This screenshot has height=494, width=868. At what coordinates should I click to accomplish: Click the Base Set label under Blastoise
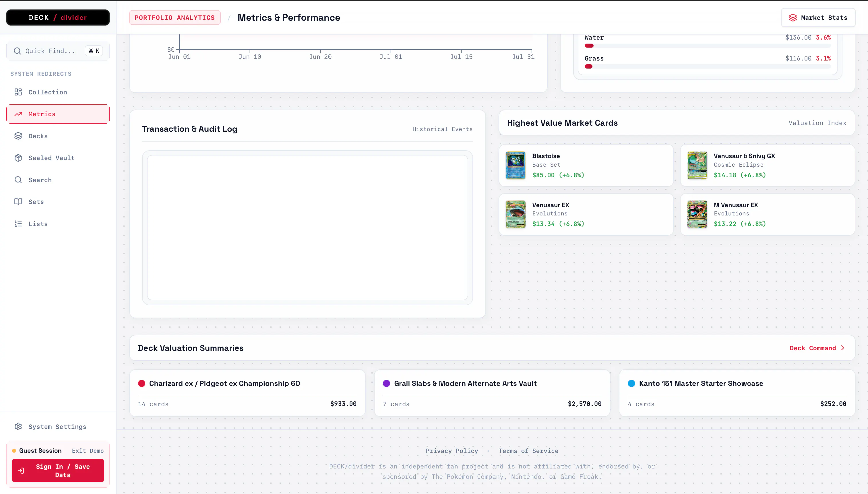(546, 165)
